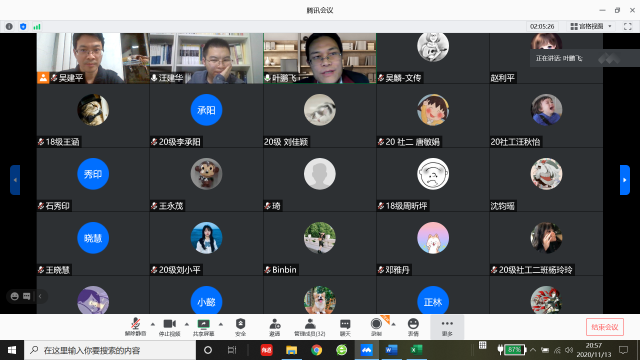
Task: Open the 表情 emoji reactions icon
Action: point(413,327)
